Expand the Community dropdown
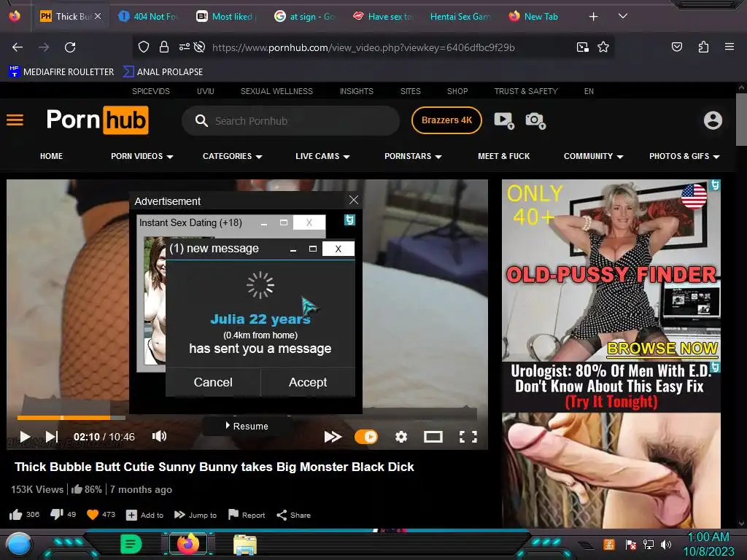 [594, 156]
